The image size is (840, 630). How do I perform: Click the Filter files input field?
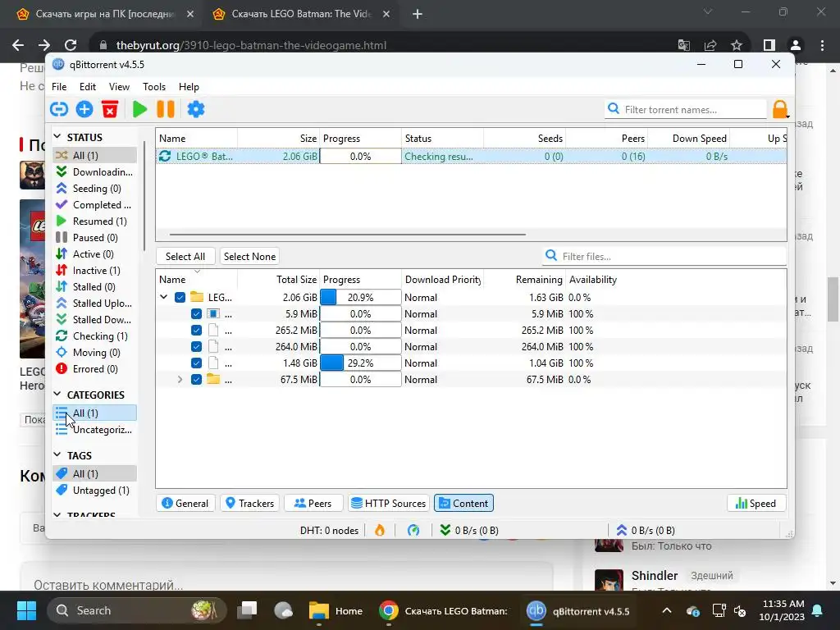pyautogui.click(x=664, y=256)
